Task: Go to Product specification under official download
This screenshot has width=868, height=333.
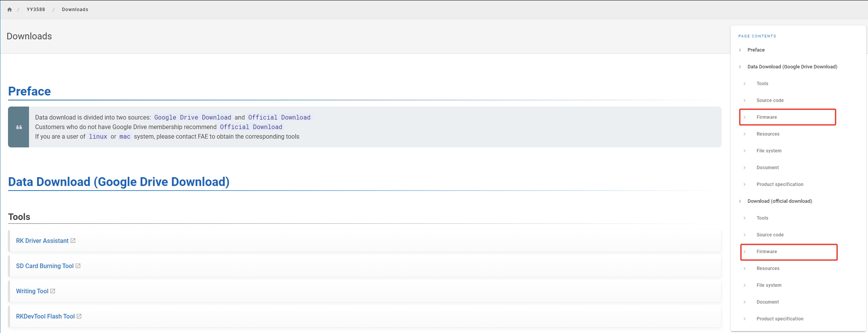Action: point(780,319)
